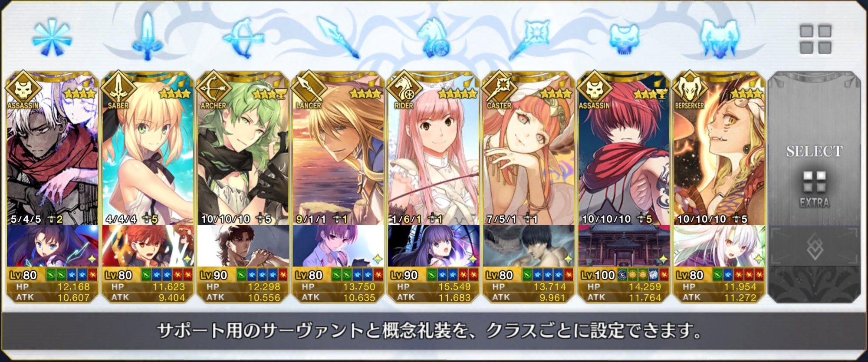This screenshot has height=362, width=868.
Task: Change the temple craft essence under Assassin
Action: click(624, 246)
